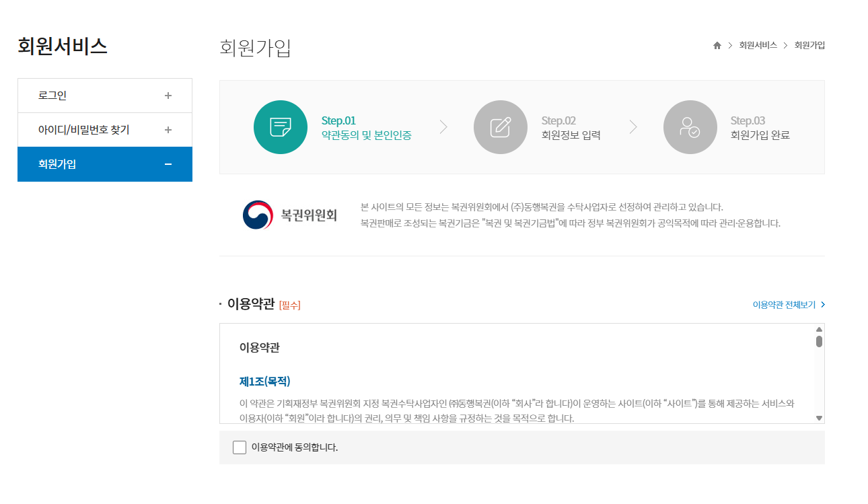Expand the 로그인 menu plus sign
Screen dimensions: 868x504
coord(168,96)
